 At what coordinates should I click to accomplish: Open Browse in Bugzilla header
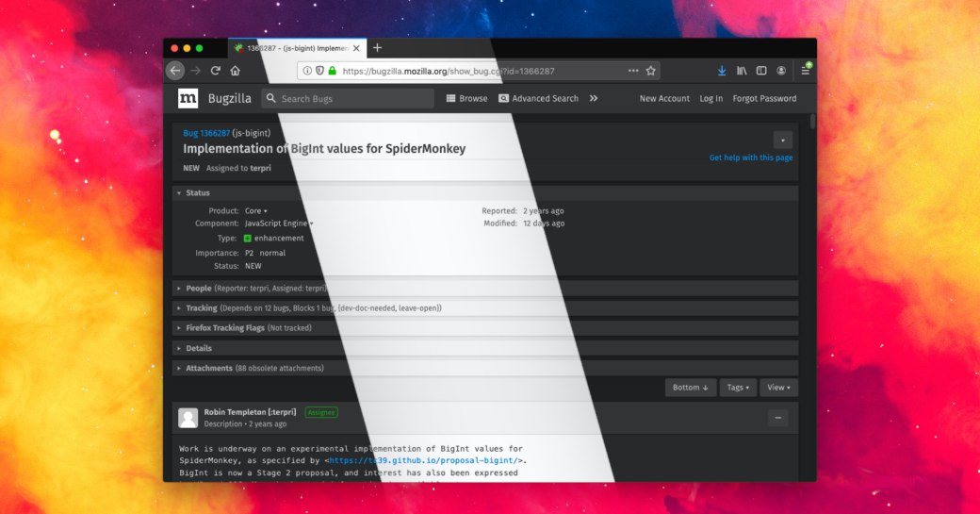coord(466,98)
